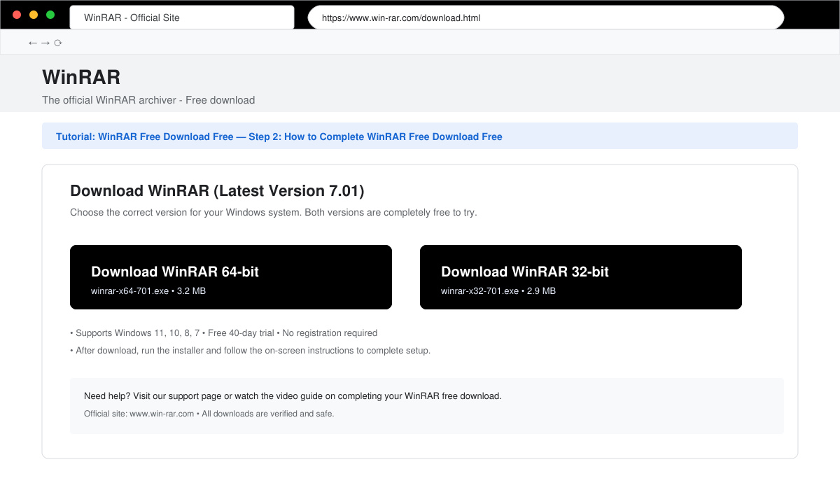Select the WinRAR - Official Site tab
The image size is (840, 504).
click(182, 17)
